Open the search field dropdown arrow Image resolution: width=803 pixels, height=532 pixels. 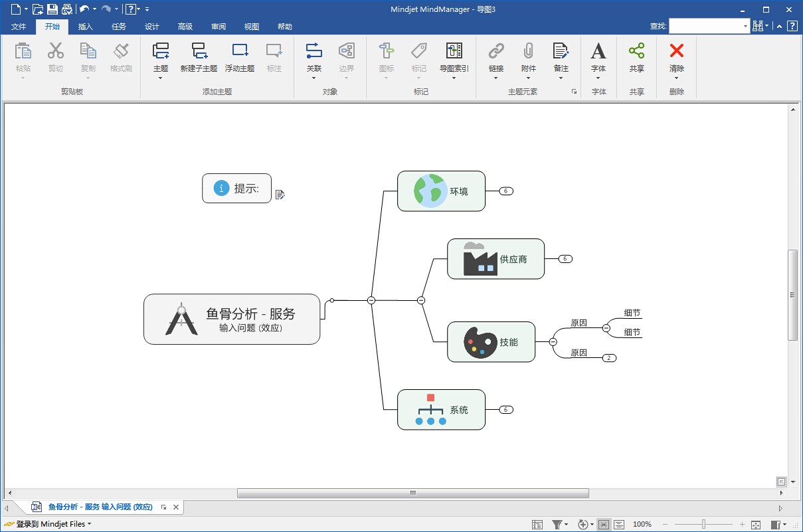[746, 25]
